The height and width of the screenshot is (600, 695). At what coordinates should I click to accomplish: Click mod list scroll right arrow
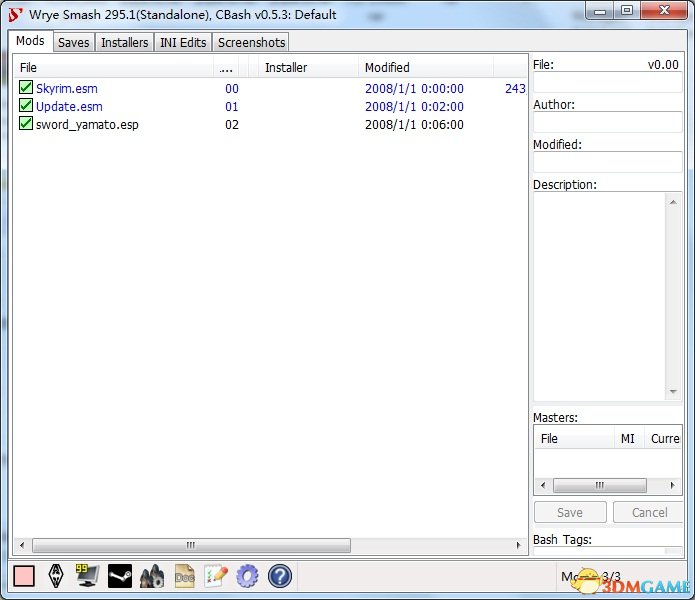coord(519,545)
